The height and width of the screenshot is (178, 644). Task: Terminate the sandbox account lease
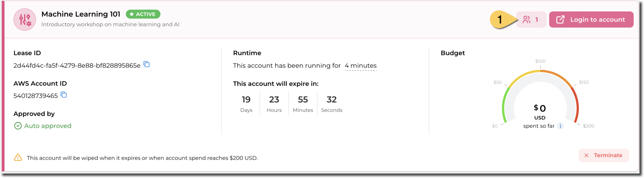point(604,155)
